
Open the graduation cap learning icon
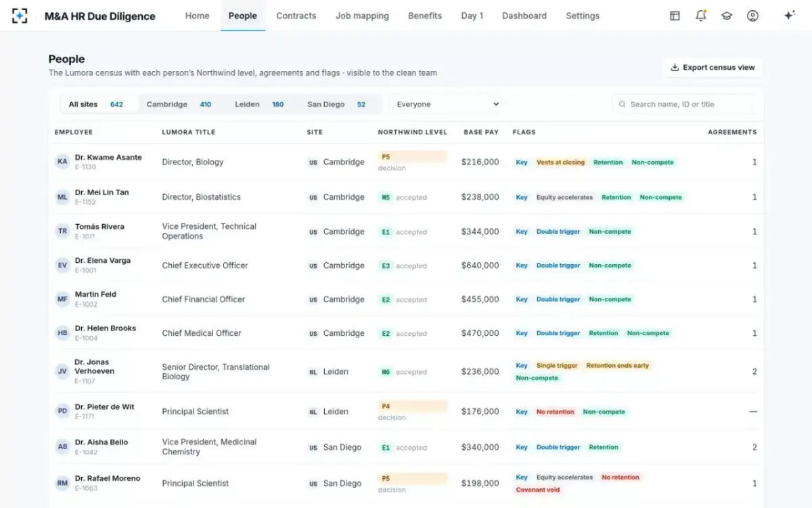tap(727, 16)
